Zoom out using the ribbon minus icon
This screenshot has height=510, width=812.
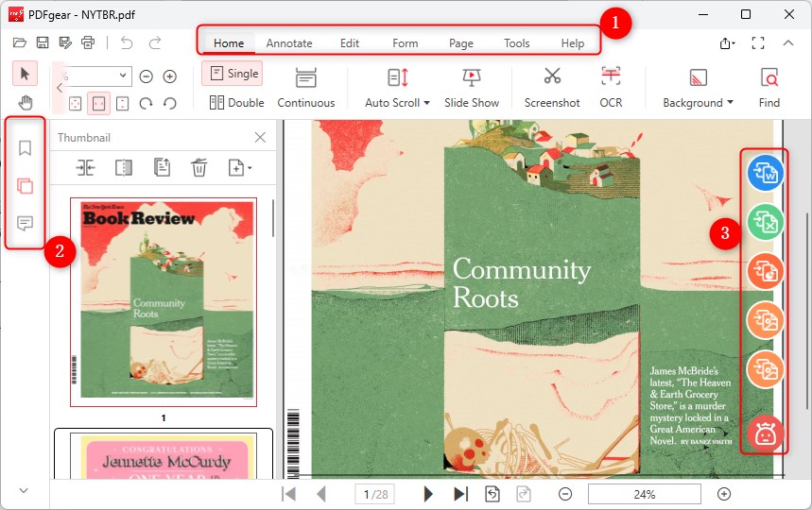pyautogui.click(x=146, y=76)
